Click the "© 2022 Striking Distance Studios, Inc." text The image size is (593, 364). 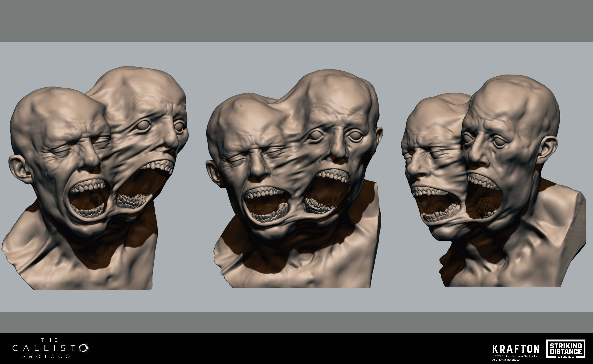(x=515, y=356)
